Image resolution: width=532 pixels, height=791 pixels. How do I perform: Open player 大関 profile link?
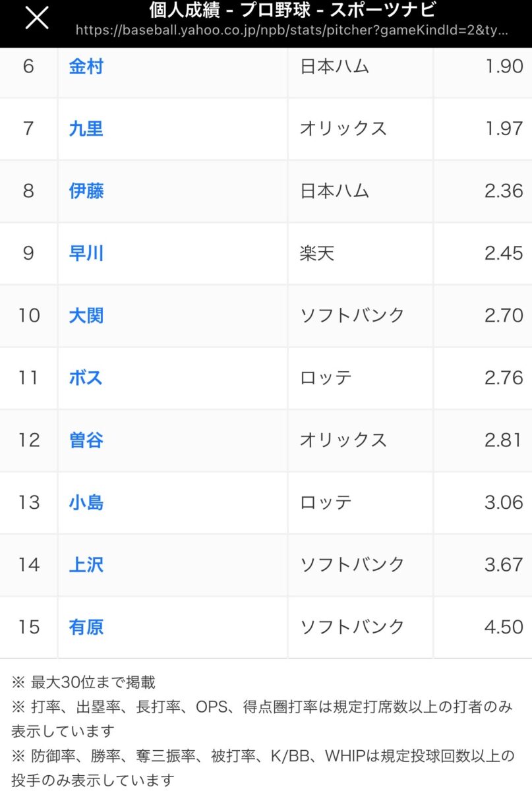click(86, 316)
